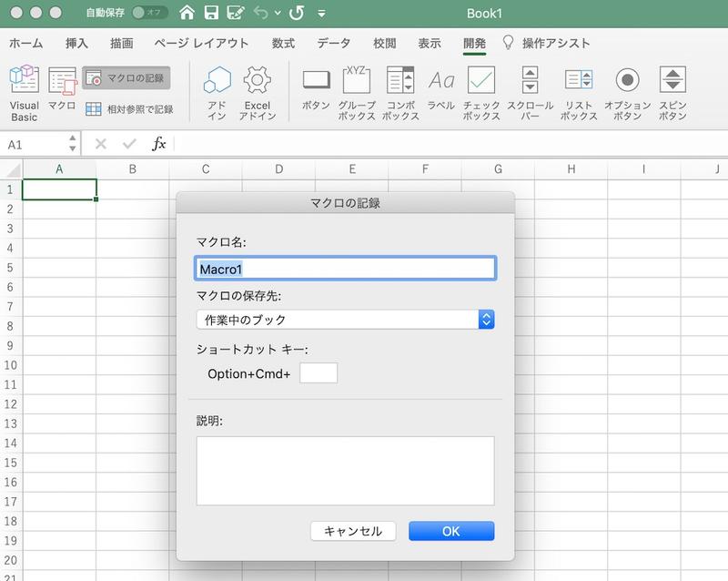The height and width of the screenshot is (581, 728).
Task: Click the Name Box stepper arrows
Action: coord(72,144)
